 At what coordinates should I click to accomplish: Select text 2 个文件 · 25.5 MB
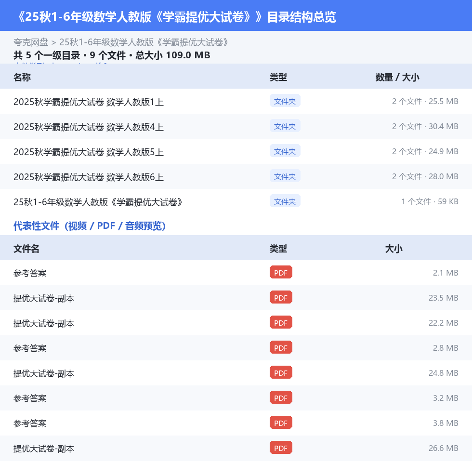pos(425,101)
